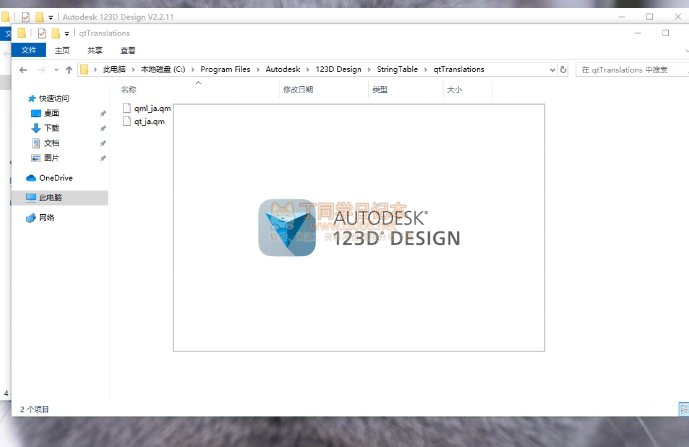Unpin 桌面 using its pin icon
Screen dimensions: 689x447
(x=103, y=113)
